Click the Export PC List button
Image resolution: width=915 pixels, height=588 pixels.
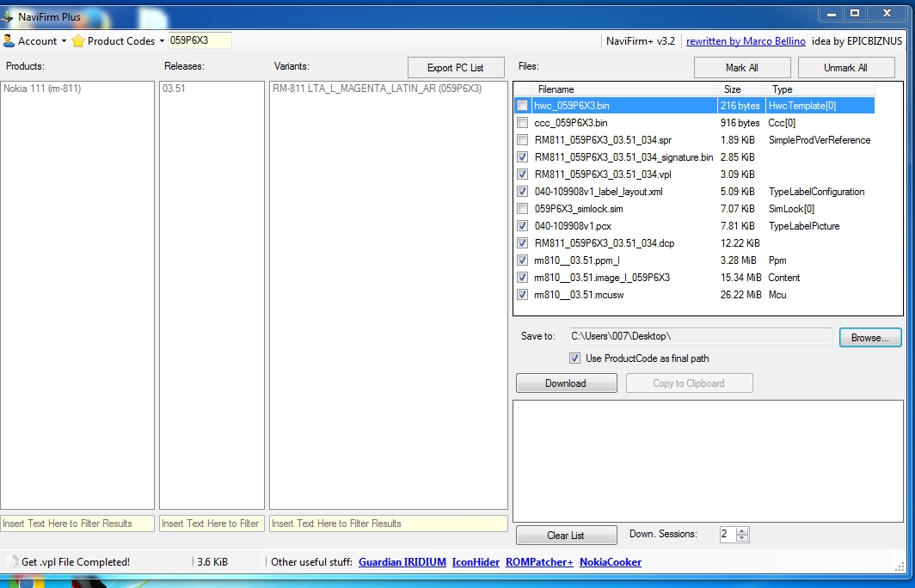[456, 68]
